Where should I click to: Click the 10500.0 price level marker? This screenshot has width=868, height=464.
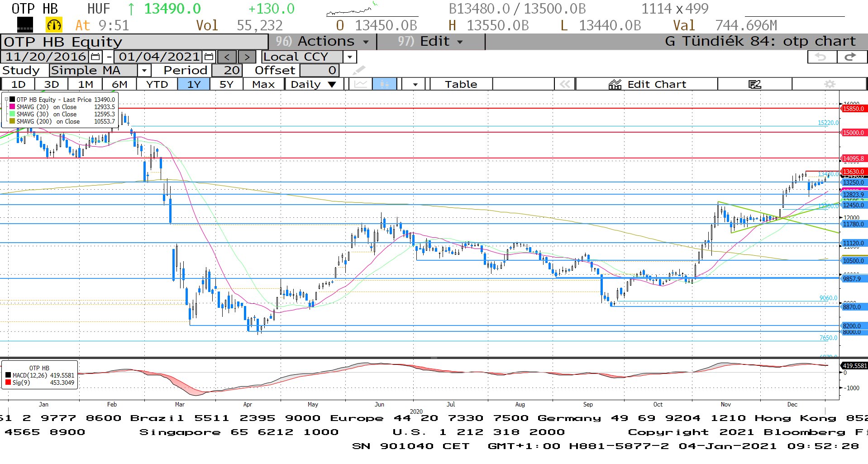coord(854,261)
